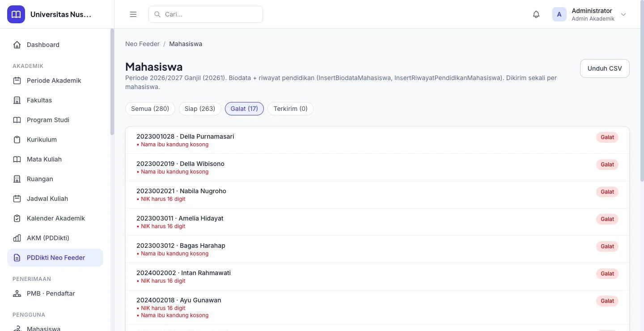Select row 2024002018 · Ayu Gunawan
The image size is (644, 331).
pyautogui.click(x=377, y=307)
